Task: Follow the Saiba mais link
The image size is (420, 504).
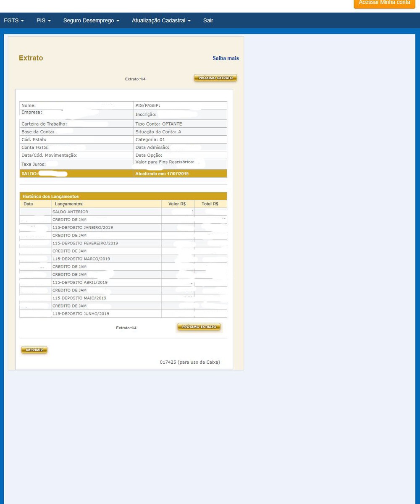Action: tap(226, 58)
